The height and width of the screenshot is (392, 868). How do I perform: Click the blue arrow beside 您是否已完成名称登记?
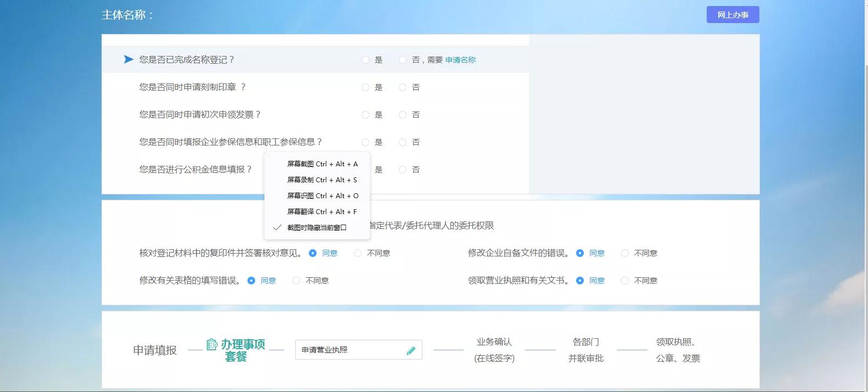tap(128, 59)
